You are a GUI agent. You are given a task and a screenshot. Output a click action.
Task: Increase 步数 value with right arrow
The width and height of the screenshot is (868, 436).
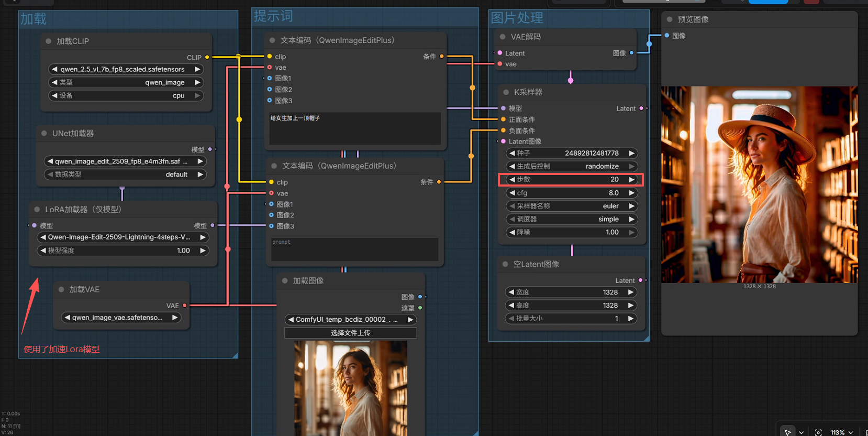[x=631, y=179]
